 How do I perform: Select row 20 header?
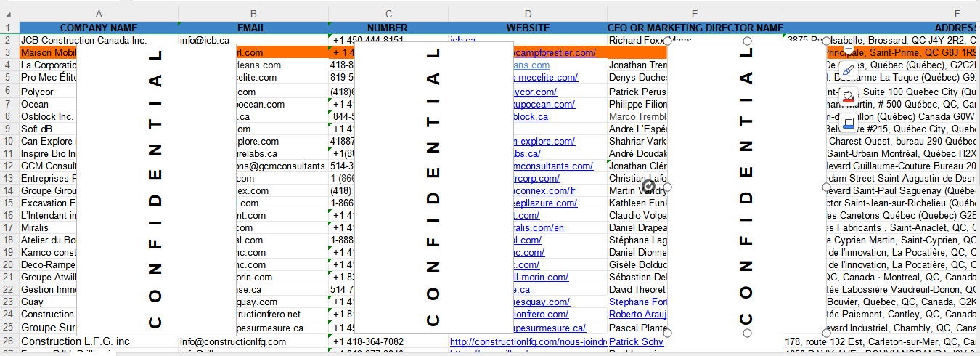(x=9, y=265)
